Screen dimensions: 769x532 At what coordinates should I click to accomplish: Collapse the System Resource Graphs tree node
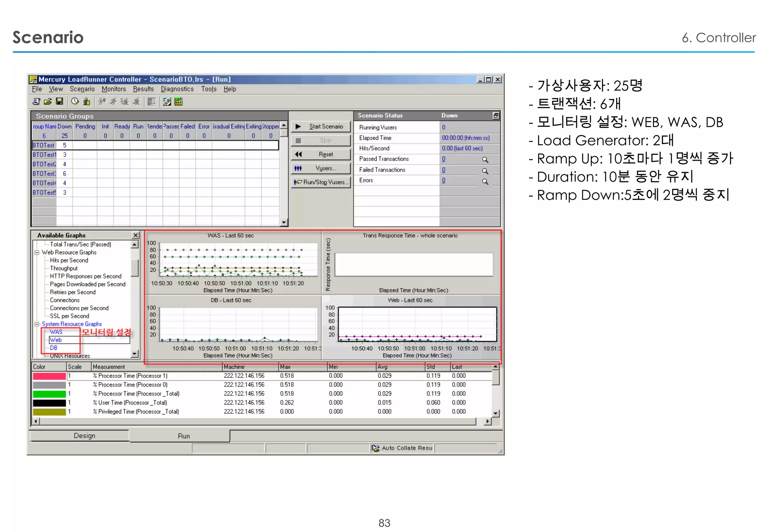tap(37, 324)
